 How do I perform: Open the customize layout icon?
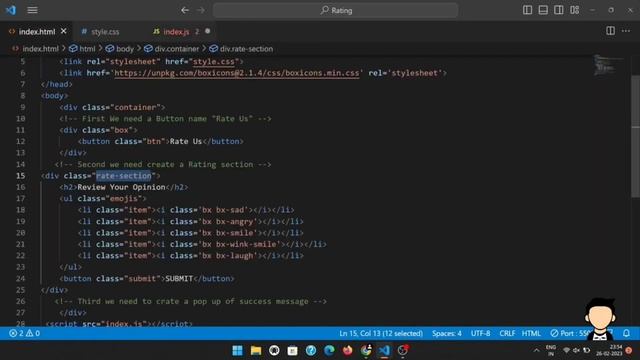tap(575, 10)
